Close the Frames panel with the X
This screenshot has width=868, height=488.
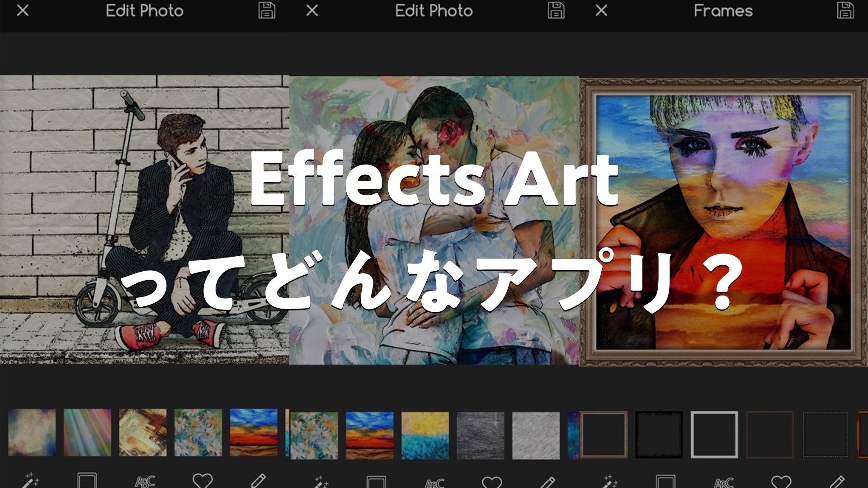coord(601,10)
